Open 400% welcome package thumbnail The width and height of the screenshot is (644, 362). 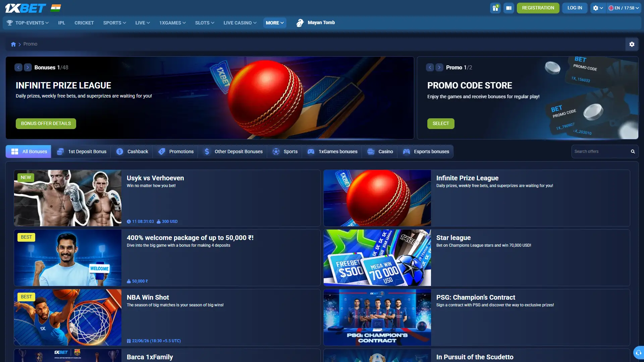[68, 258]
